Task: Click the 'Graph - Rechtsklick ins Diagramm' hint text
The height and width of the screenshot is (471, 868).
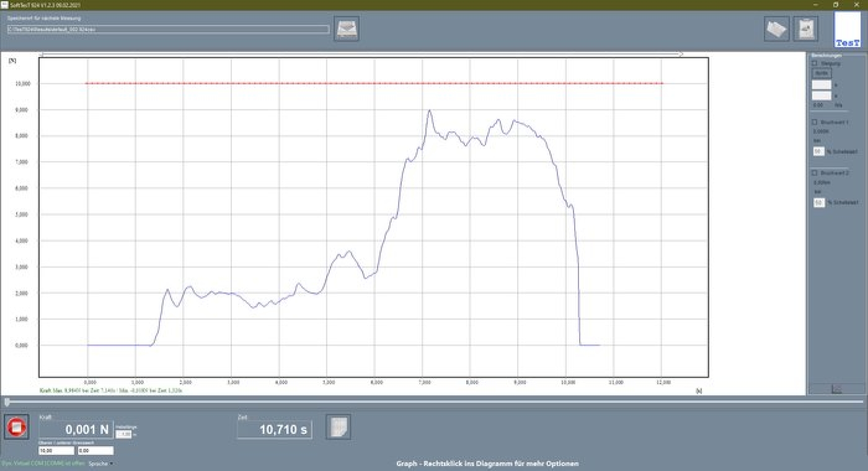Action: [487, 464]
